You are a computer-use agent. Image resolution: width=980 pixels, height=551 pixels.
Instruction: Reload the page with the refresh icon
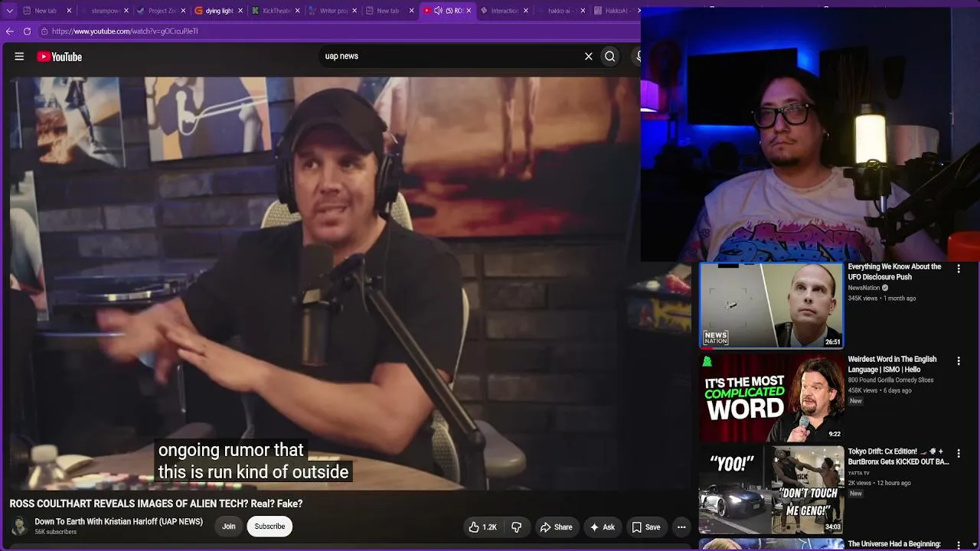27,31
